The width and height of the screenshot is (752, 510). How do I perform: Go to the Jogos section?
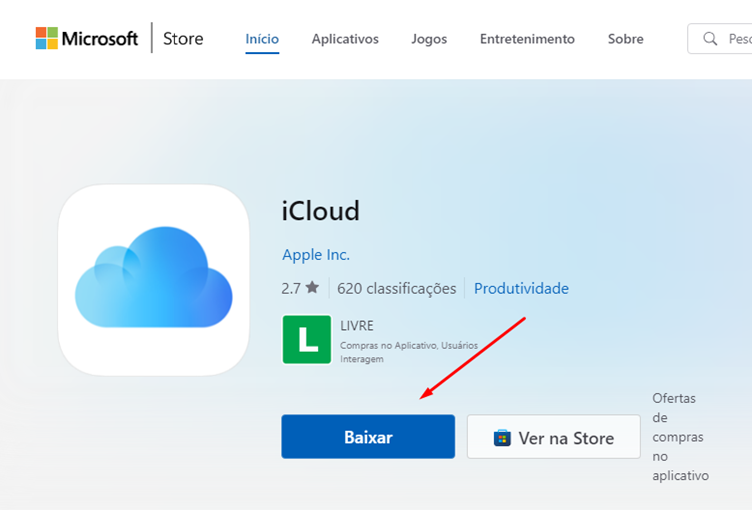pyautogui.click(x=429, y=39)
